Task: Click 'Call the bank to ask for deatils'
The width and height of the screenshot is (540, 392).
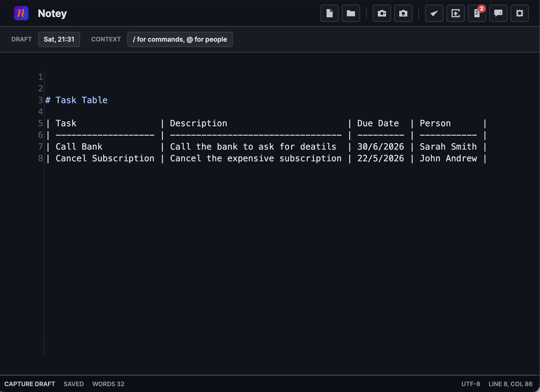Action: tap(253, 147)
